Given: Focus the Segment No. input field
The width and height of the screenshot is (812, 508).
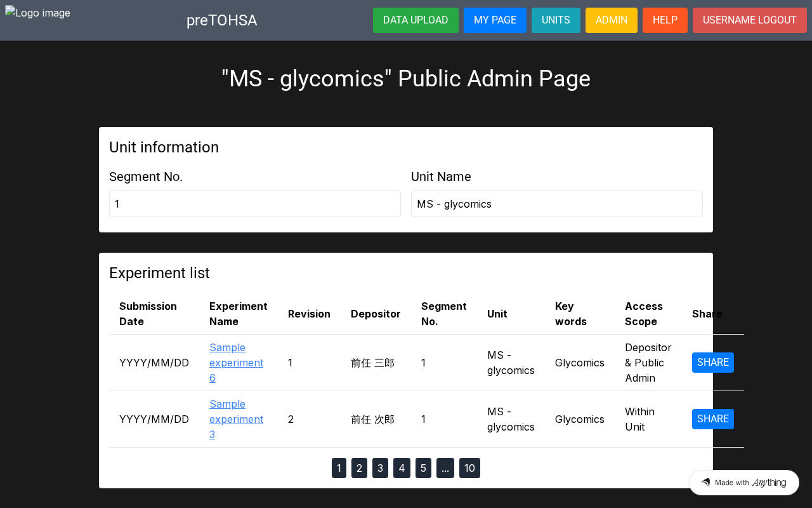Looking at the screenshot, I should point(254,204).
